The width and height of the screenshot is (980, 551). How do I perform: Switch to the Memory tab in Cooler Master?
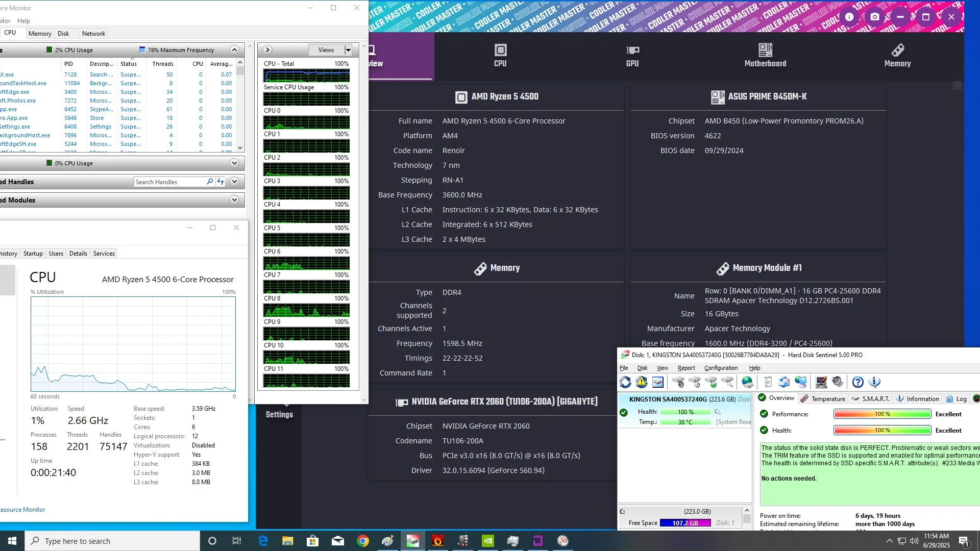pyautogui.click(x=897, y=56)
